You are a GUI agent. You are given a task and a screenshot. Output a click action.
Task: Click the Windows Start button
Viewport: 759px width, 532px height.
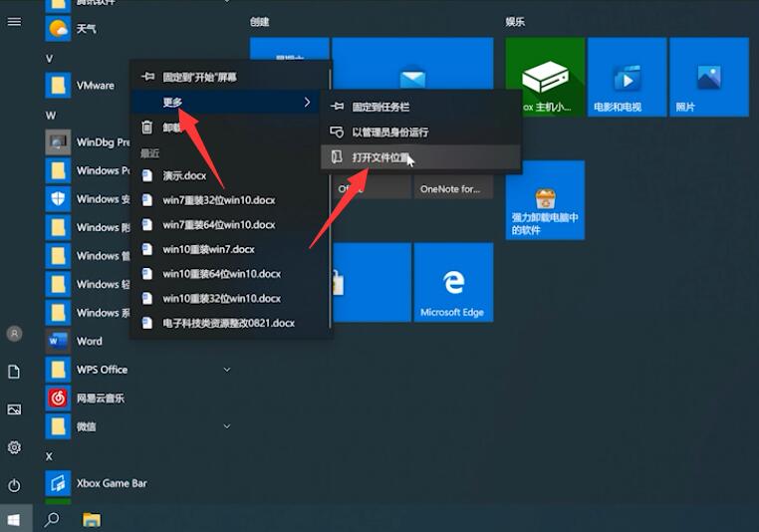[14, 520]
